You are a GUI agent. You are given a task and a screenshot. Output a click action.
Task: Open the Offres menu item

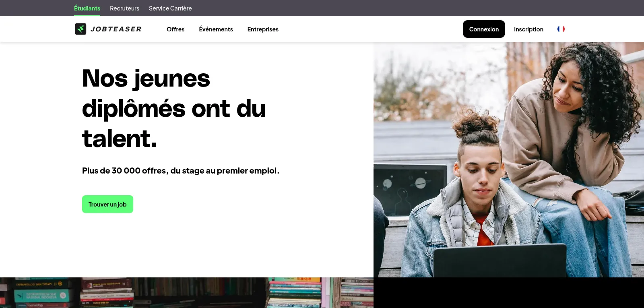(x=175, y=29)
